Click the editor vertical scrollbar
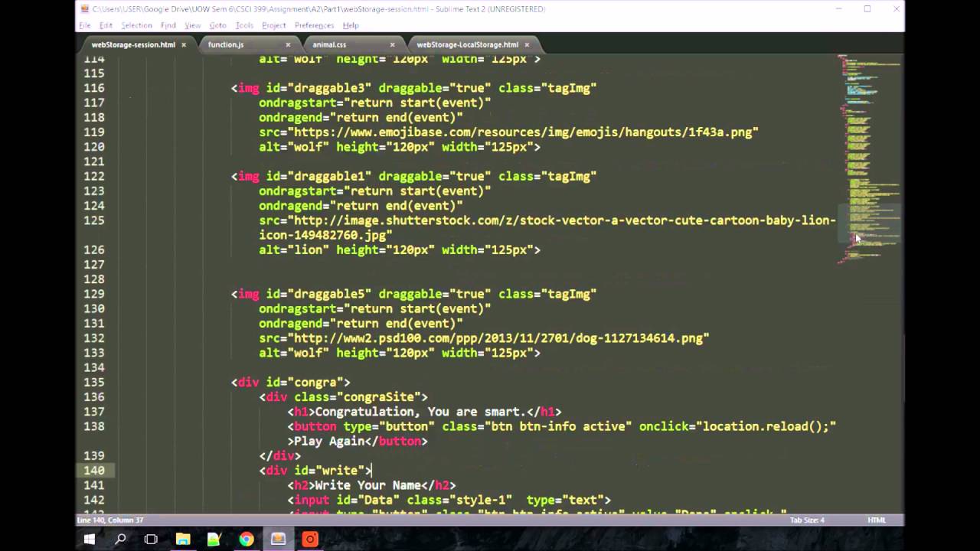This screenshot has width=980, height=551. tap(903, 367)
